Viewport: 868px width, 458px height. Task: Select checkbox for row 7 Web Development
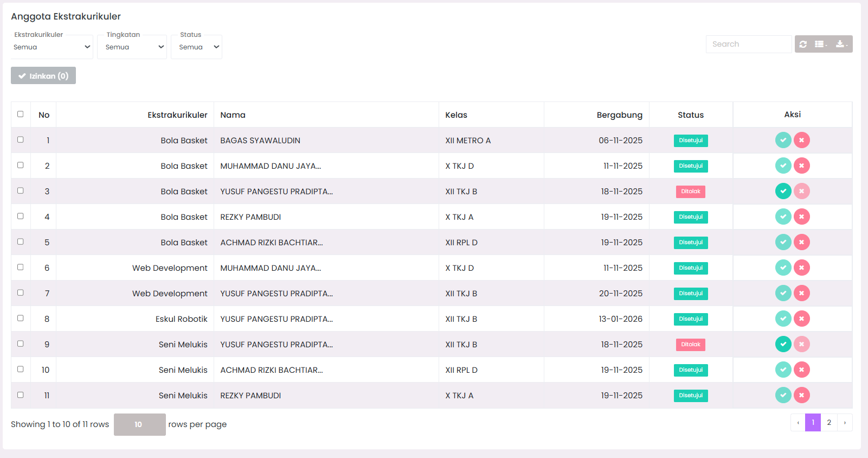point(21,292)
